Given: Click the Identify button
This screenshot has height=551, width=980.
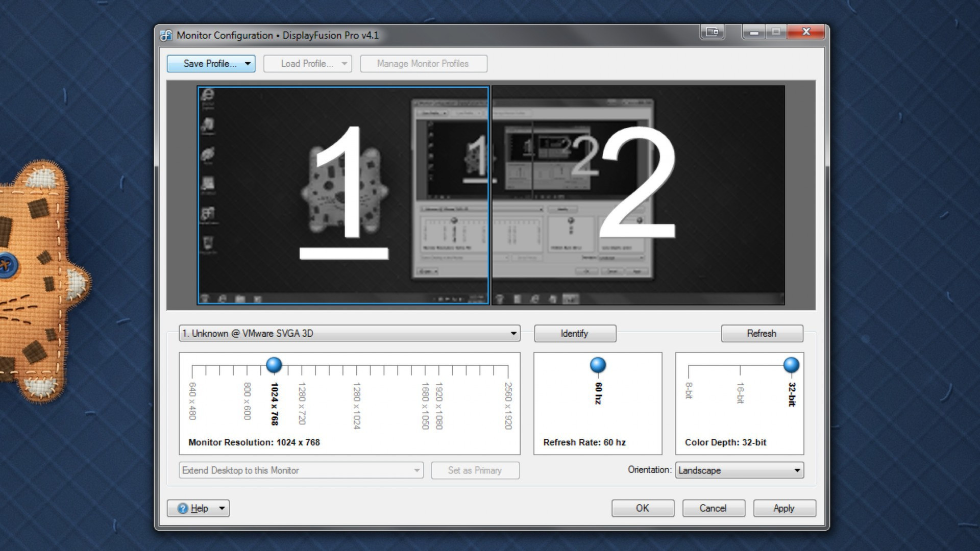Looking at the screenshot, I should [575, 333].
